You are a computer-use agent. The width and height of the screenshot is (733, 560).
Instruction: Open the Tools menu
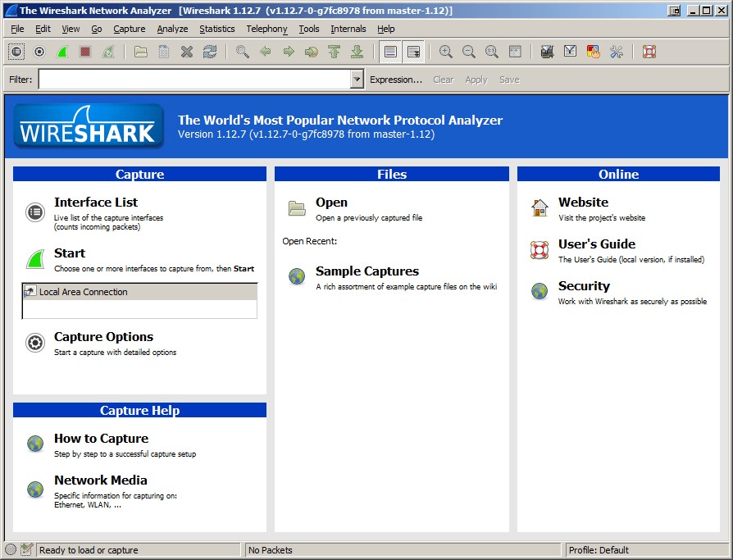tap(309, 29)
